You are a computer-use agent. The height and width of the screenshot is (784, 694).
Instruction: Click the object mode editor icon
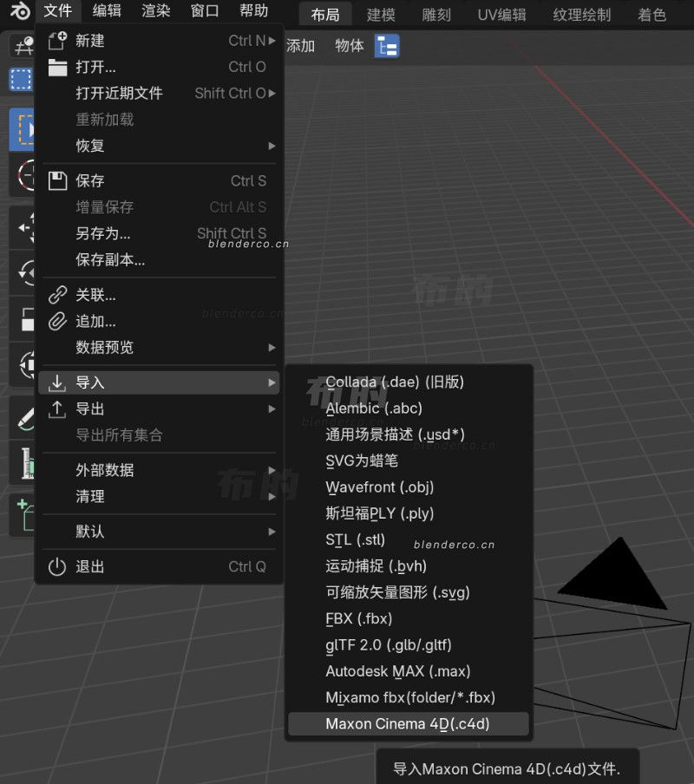click(23, 47)
